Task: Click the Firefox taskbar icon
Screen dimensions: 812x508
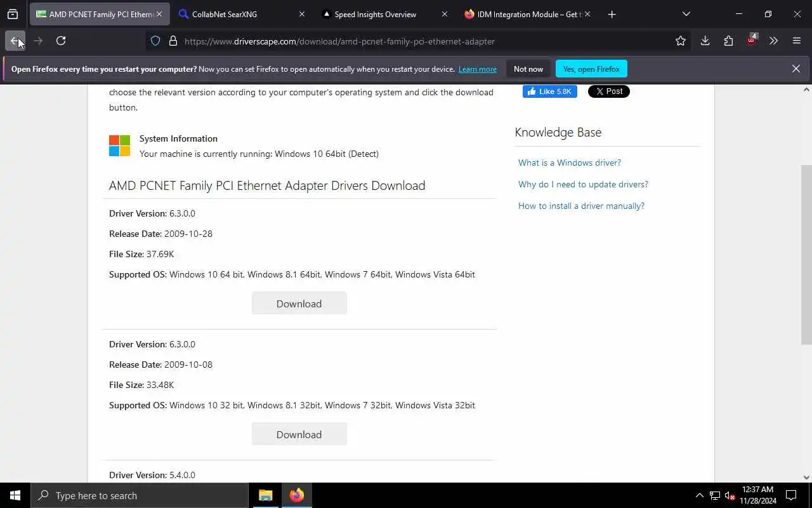Action: pyautogui.click(x=297, y=495)
